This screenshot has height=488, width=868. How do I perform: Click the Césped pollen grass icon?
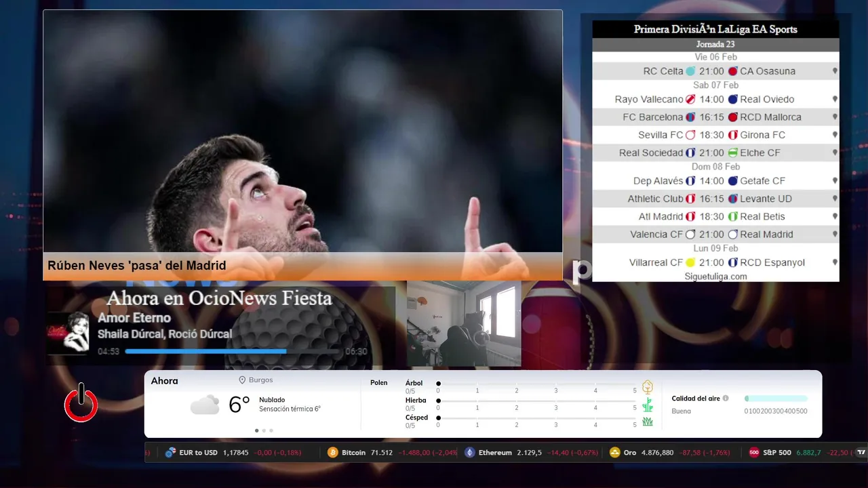coord(648,422)
